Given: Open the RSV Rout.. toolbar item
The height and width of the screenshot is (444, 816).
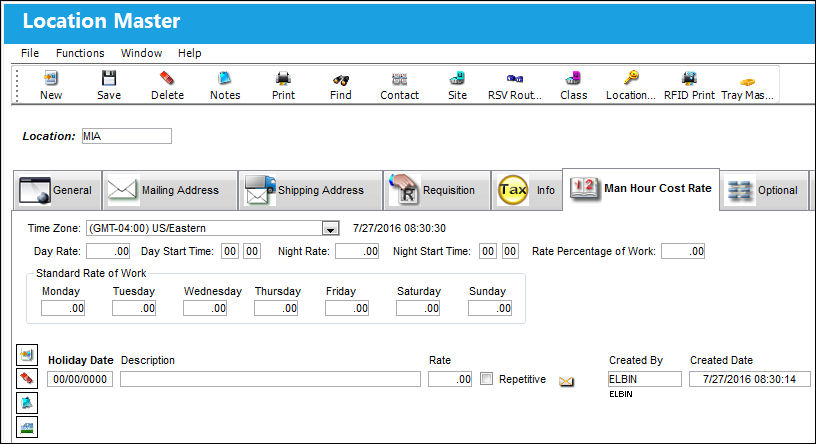Looking at the screenshot, I should [x=515, y=85].
